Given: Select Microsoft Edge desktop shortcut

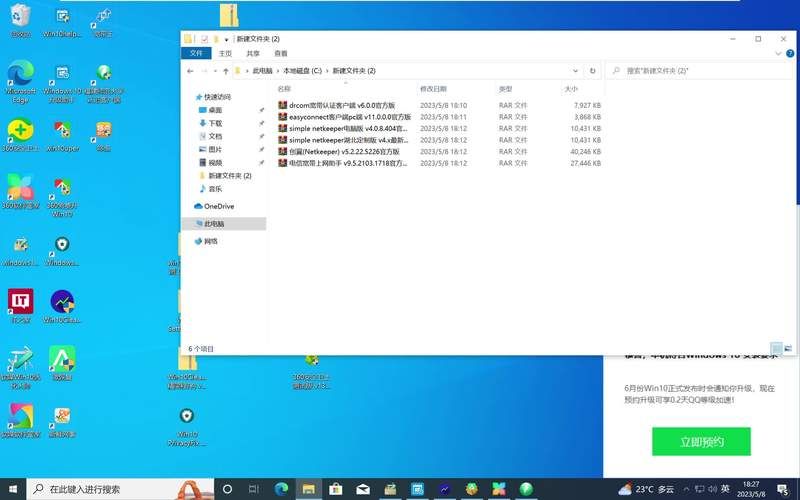Looking at the screenshot, I should [20, 81].
